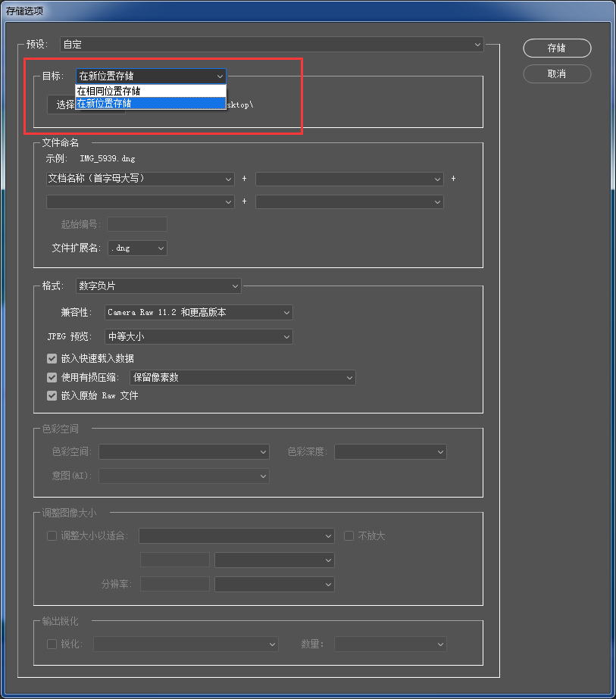Choose 在相同位置存储 from the open list
Viewport: 616px width, 699px height.
[151, 91]
